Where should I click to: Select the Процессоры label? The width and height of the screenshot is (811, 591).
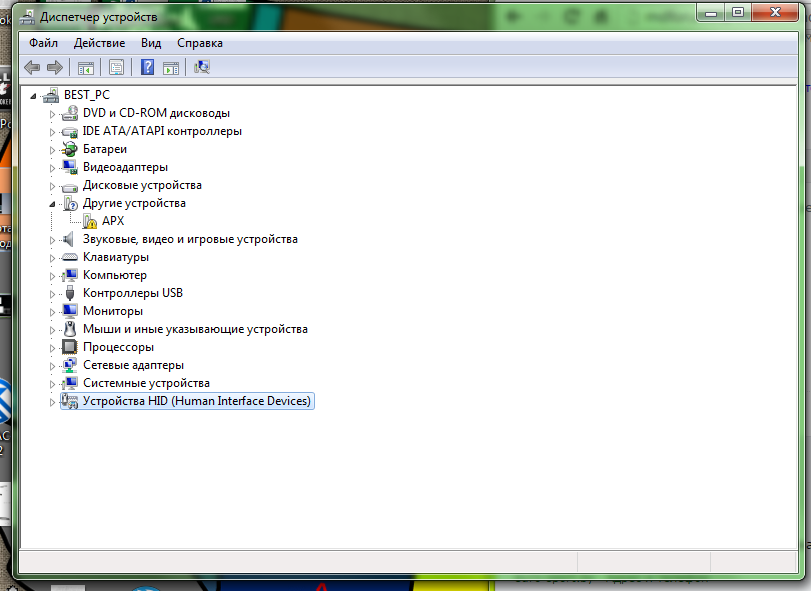pos(118,347)
